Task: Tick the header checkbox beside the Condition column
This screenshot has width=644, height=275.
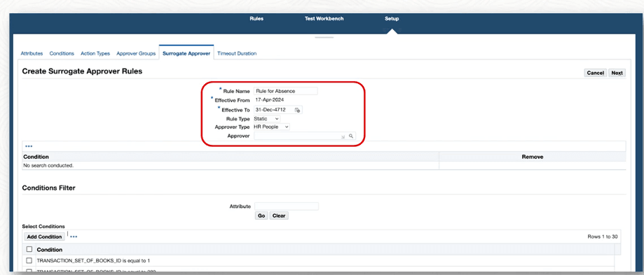Action: click(x=29, y=249)
